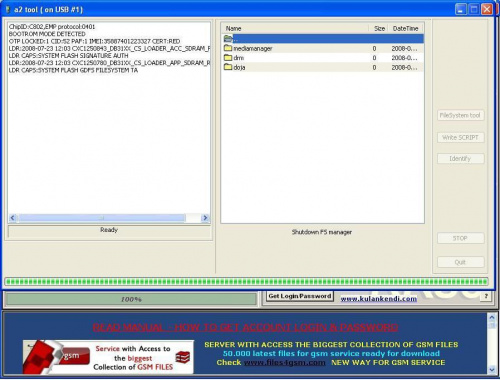Open the www.kulankendi.com link
Image resolution: width=500 pixels, height=380 pixels.
378,299
